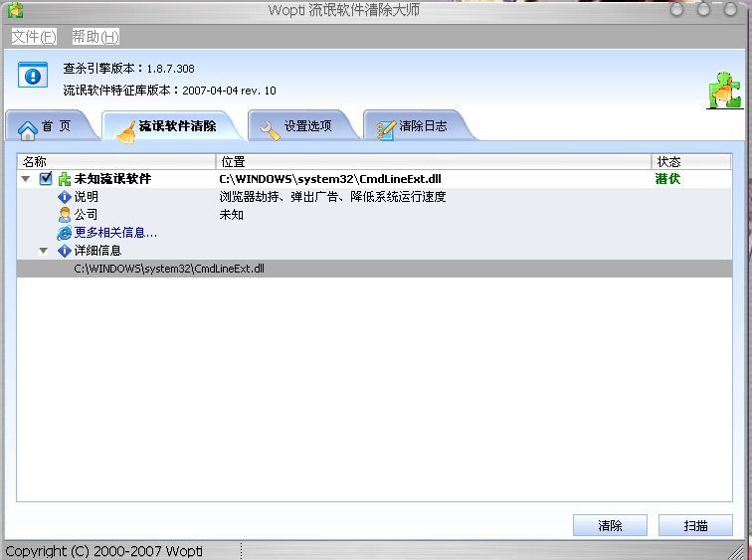Image resolution: width=752 pixels, height=560 pixels.
Task: Click the 详细信息 row label
Action: tap(97, 251)
